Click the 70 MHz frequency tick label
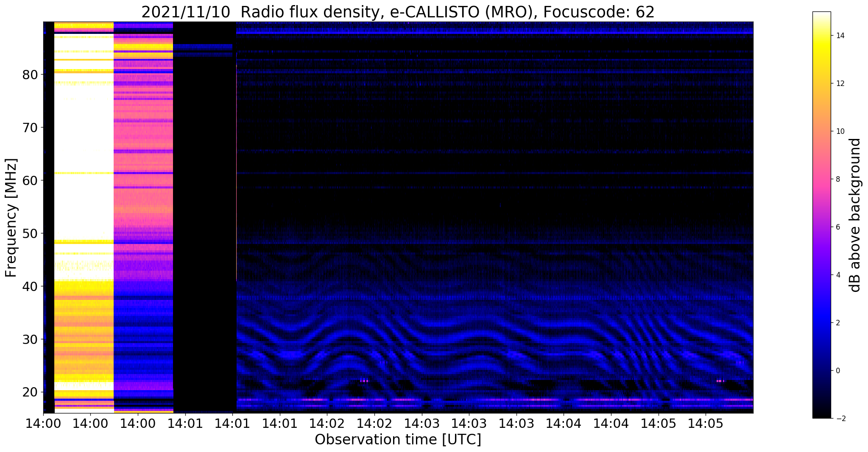Screen dimensions: 868x452 [31, 128]
